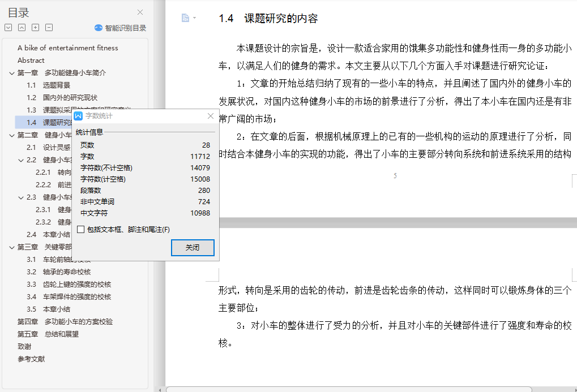Select outline item 2.1 设计灵感

[49, 148]
